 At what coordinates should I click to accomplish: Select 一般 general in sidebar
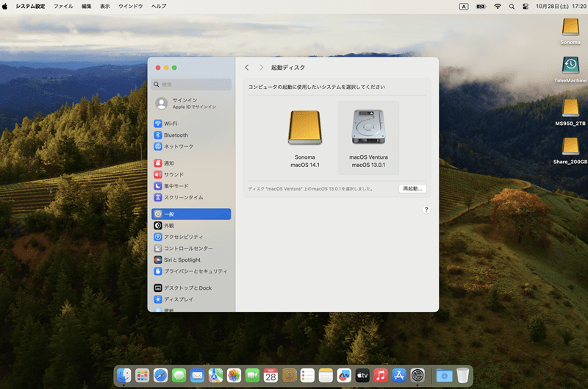(191, 214)
